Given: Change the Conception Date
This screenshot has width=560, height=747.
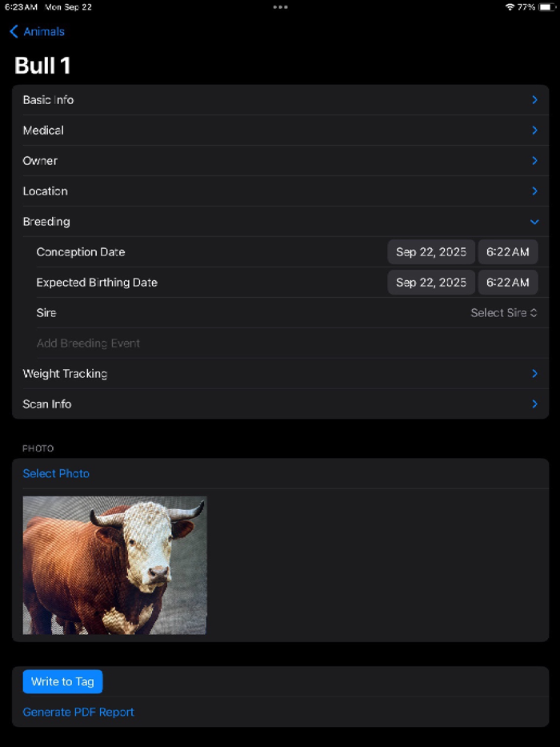Looking at the screenshot, I should tap(430, 251).
